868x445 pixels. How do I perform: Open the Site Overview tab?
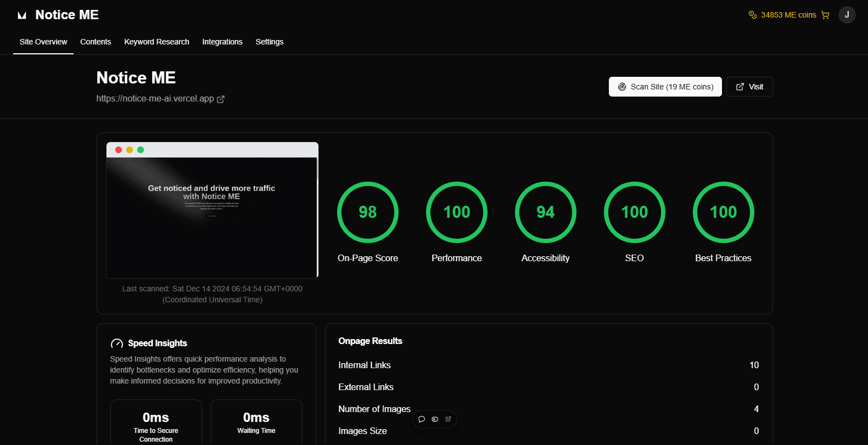click(x=43, y=42)
